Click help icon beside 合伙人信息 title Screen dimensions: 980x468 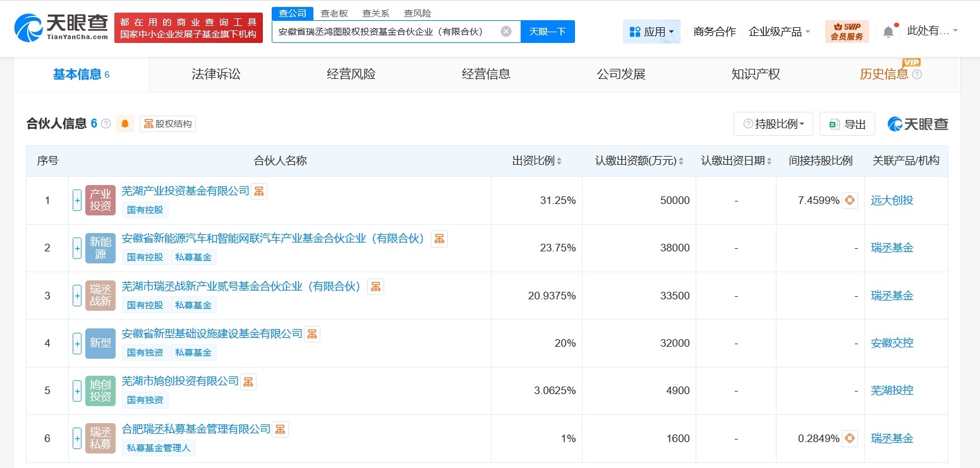(106, 124)
